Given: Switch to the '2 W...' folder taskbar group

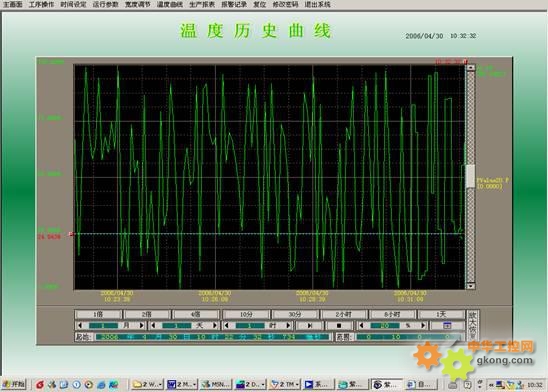Looking at the screenshot, I should [147, 385].
